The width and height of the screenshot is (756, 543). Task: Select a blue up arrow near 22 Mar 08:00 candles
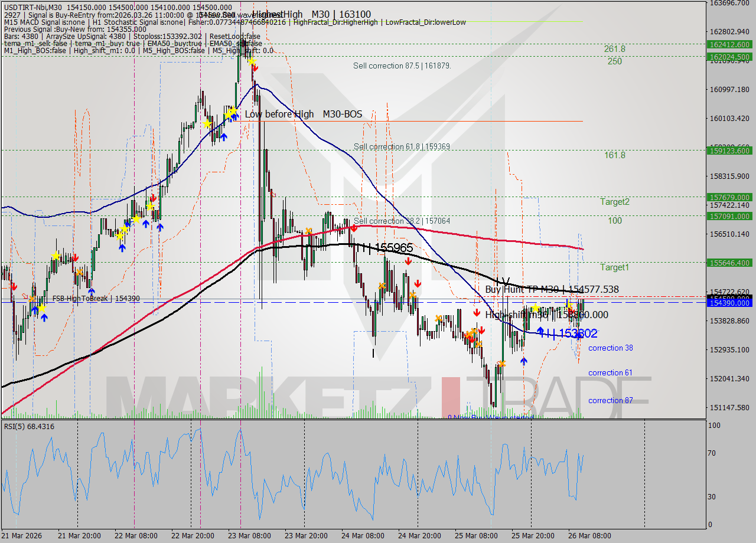coord(146,225)
